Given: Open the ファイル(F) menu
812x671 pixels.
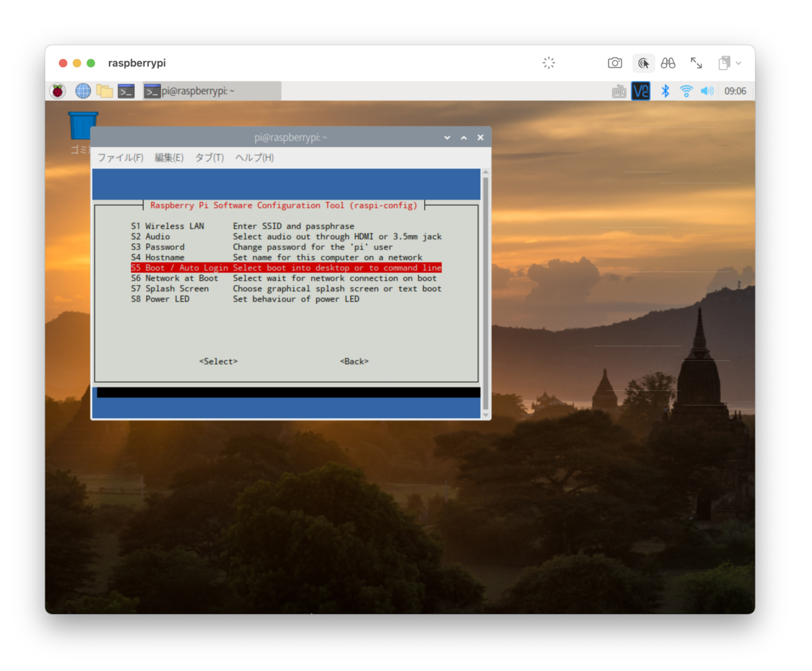Looking at the screenshot, I should point(120,157).
